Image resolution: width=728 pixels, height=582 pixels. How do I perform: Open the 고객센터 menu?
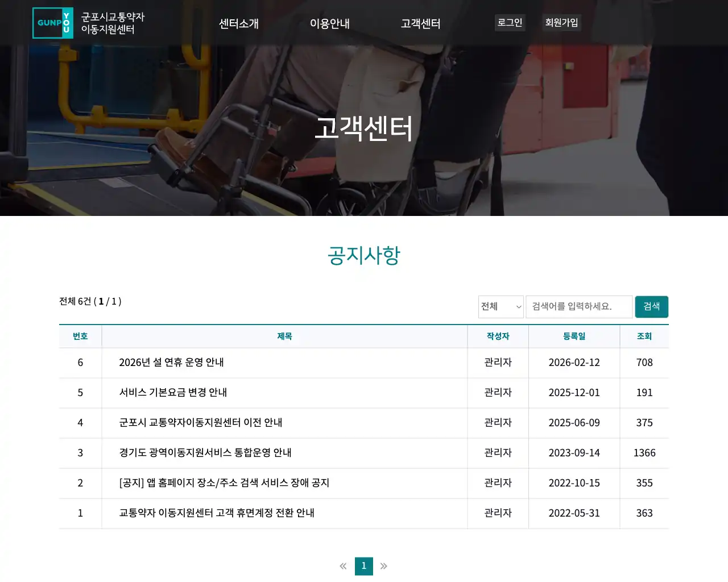click(421, 23)
